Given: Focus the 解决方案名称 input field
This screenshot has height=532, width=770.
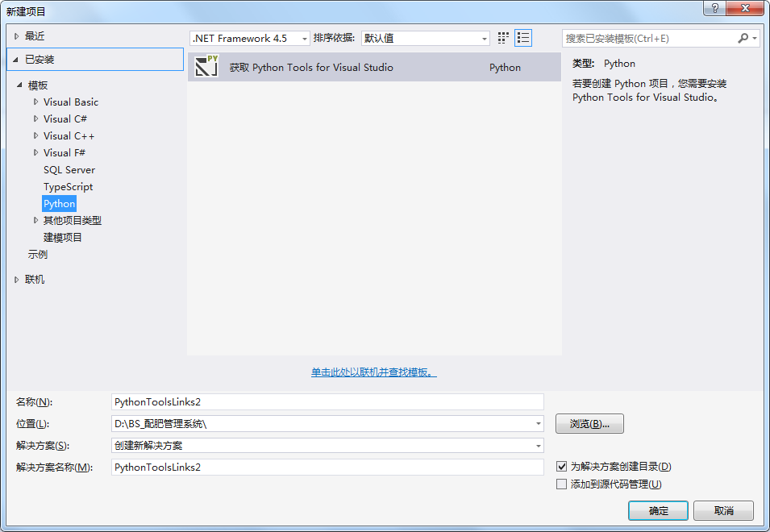Looking at the screenshot, I should click(x=327, y=468).
